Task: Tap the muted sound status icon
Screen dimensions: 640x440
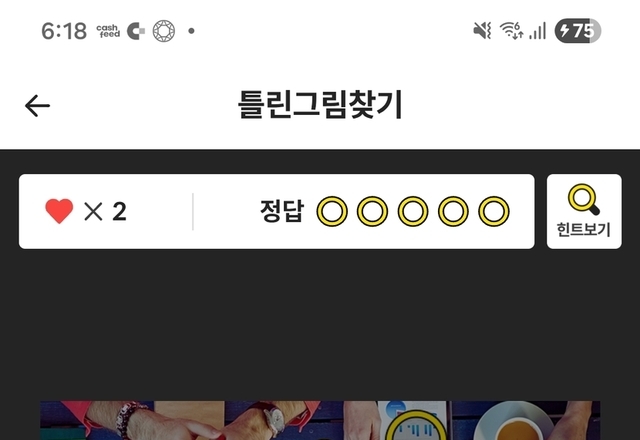Action: coord(482,31)
